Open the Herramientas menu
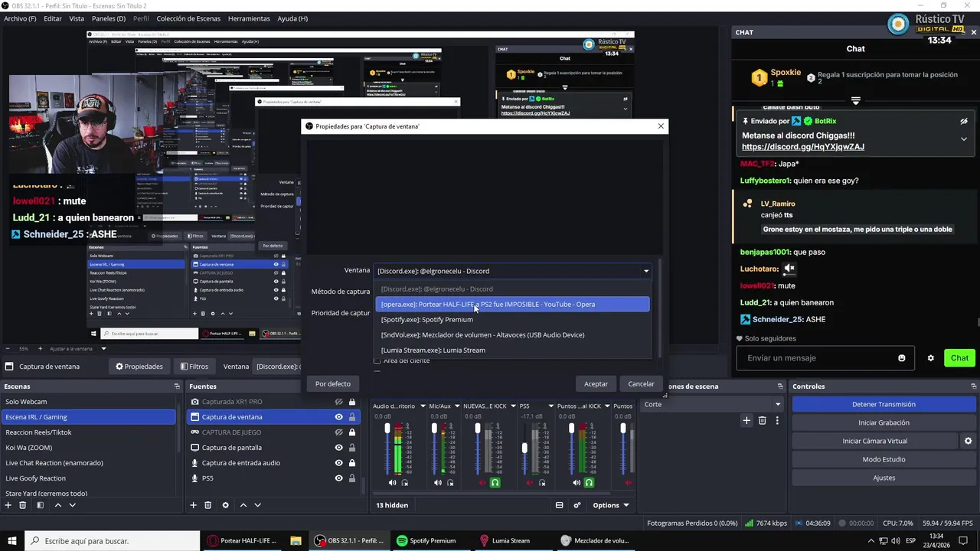Viewport: 980px width, 551px height. coord(249,18)
